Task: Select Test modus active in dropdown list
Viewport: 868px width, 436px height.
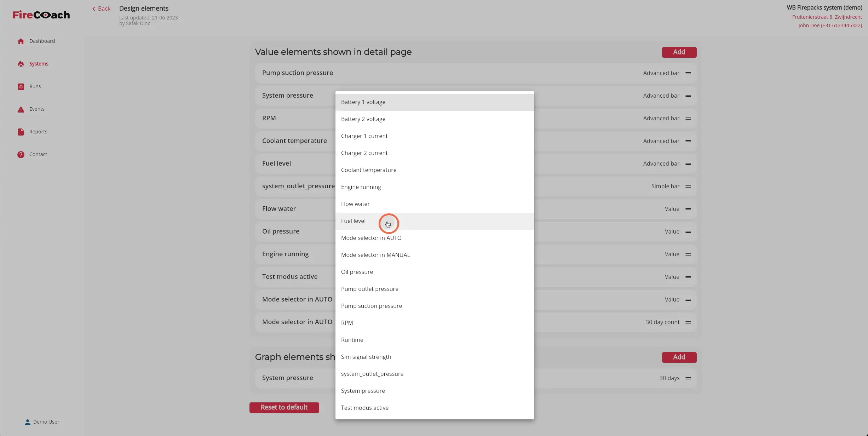Action: click(x=435, y=408)
